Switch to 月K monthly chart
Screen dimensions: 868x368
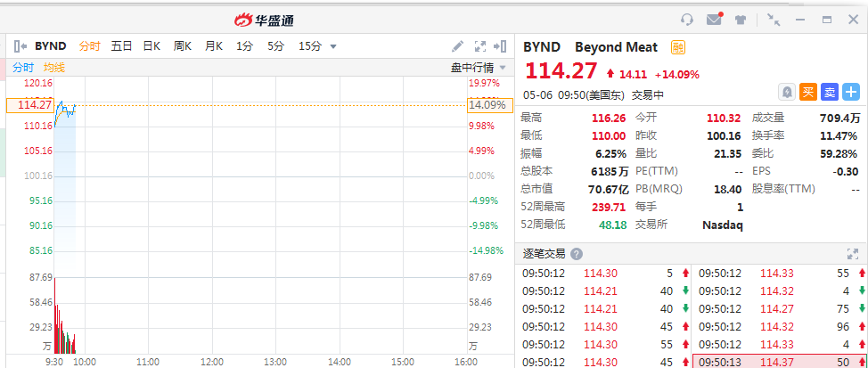213,46
